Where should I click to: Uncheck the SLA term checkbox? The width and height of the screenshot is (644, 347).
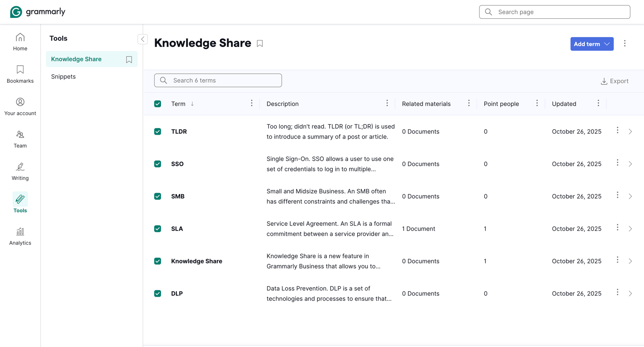tap(158, 229)
